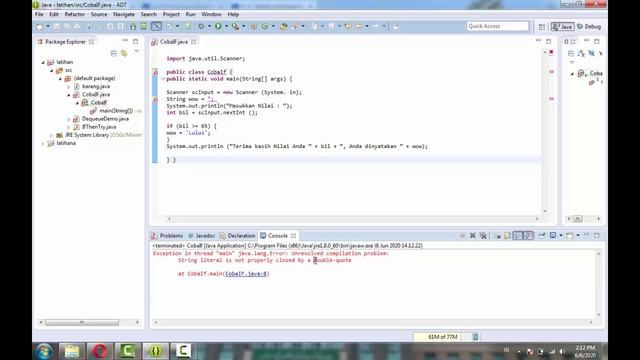Image resolution: width=640 pixels, height=360 pixels.
Task: Click the Debug bug icon in toolbar
Action: [201, 27]
